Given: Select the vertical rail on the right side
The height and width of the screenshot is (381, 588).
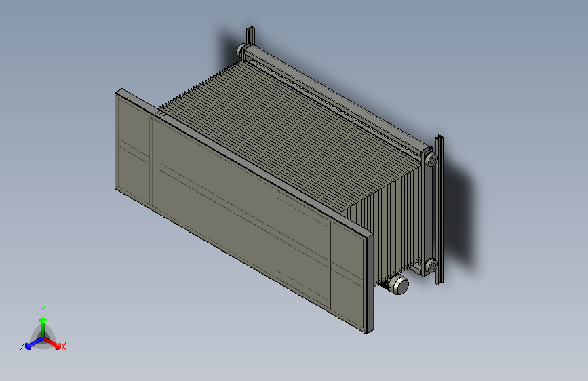Looking at the screenshot, I should click(x=439, y=210).
